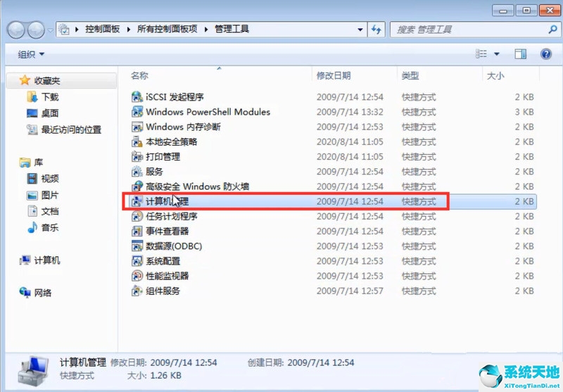Image resolution: width=563 pixels, height=392 pixels.
Task: Click 2009/7/14 12:57 date cell
Action: click(350, 291)
